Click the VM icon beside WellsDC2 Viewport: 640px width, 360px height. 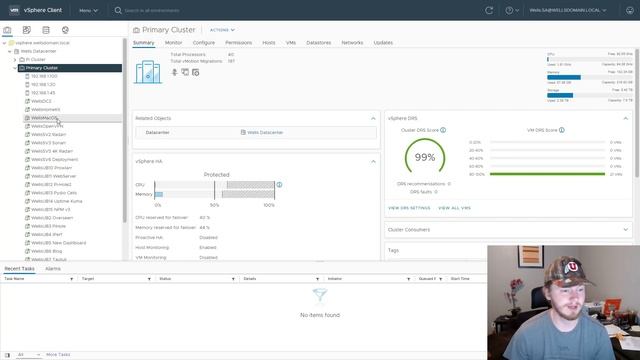pyautogui.click(x=27, y=101)
